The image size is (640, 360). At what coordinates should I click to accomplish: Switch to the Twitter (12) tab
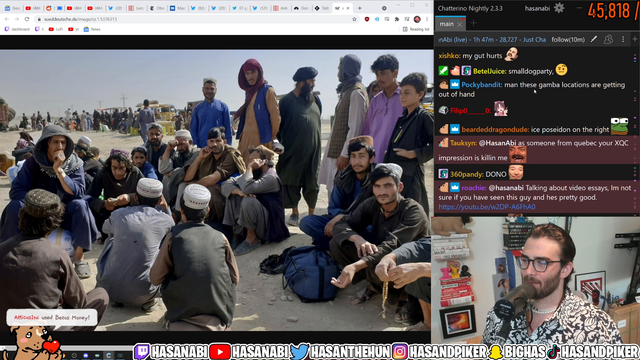pos(260,8)
